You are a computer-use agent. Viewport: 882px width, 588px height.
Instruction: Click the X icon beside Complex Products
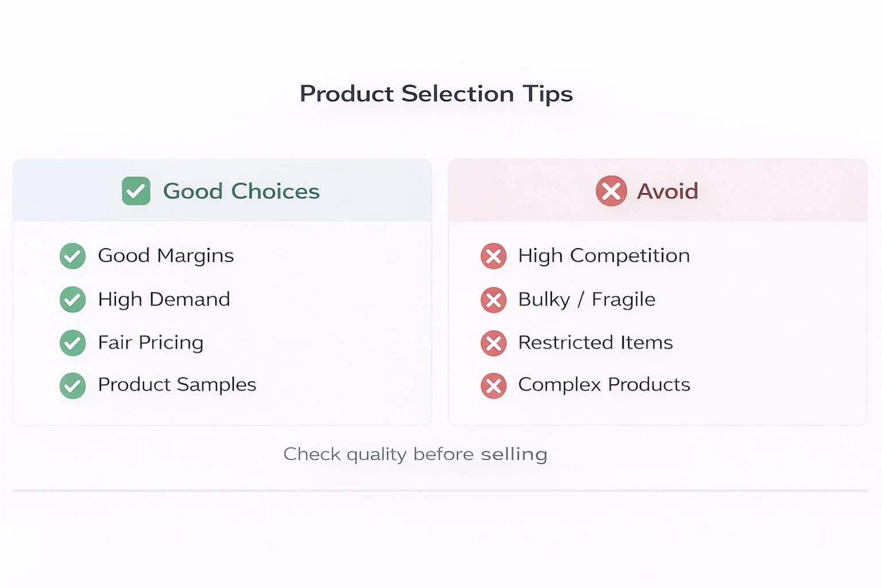493,386
